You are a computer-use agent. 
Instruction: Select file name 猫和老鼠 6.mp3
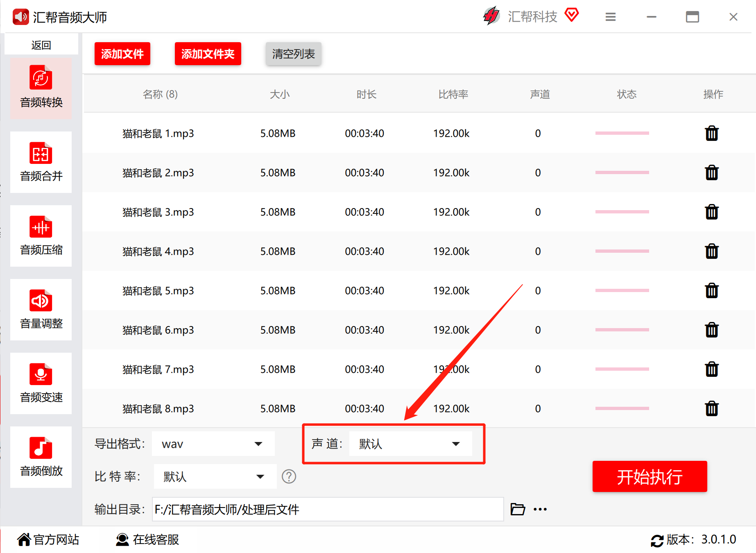tap(158, 330)
